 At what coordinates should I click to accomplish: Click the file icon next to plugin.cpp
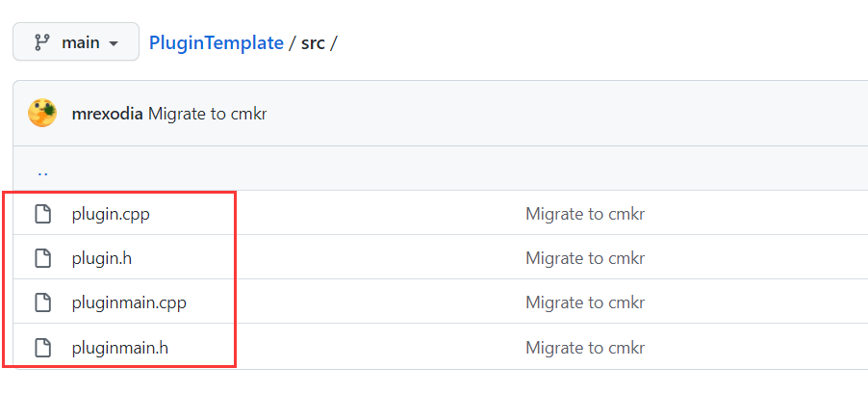42,213
